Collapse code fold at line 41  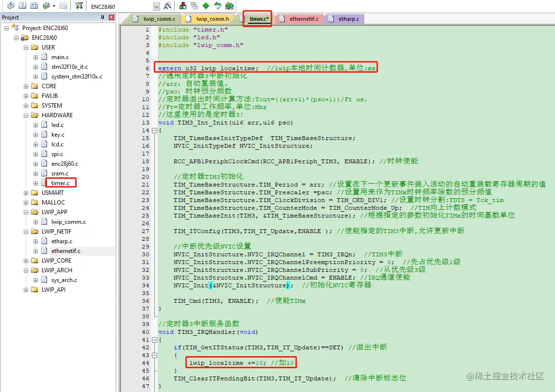coord(154,340)
